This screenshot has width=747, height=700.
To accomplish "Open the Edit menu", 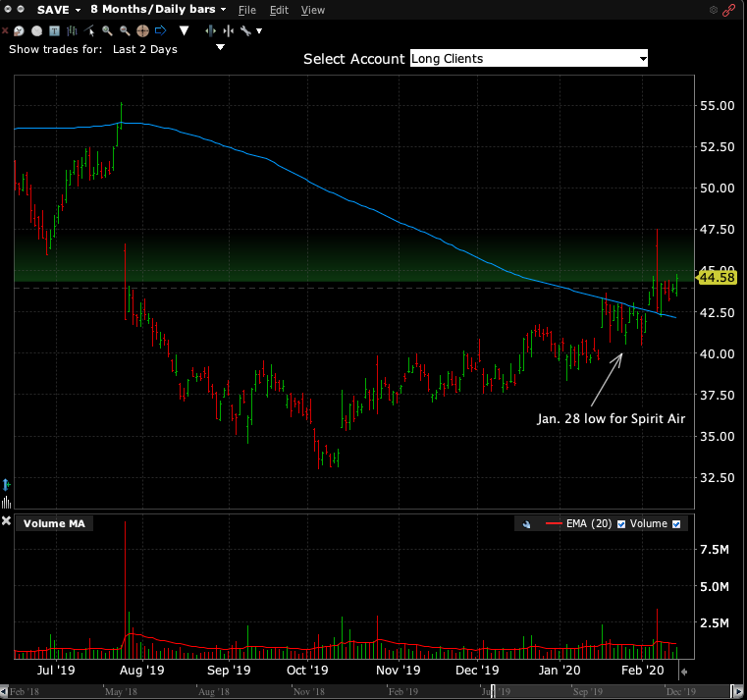I will [279, 10].
